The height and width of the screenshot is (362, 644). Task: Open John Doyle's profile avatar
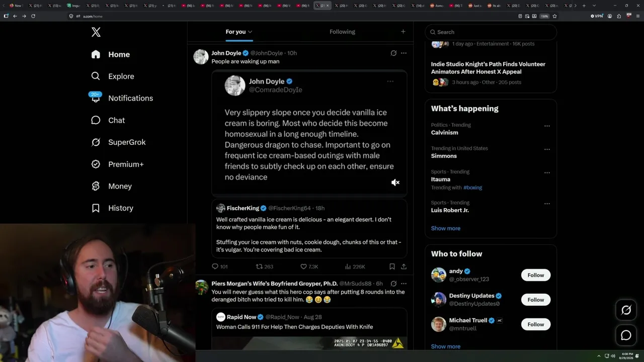click(x=201, y=57)
